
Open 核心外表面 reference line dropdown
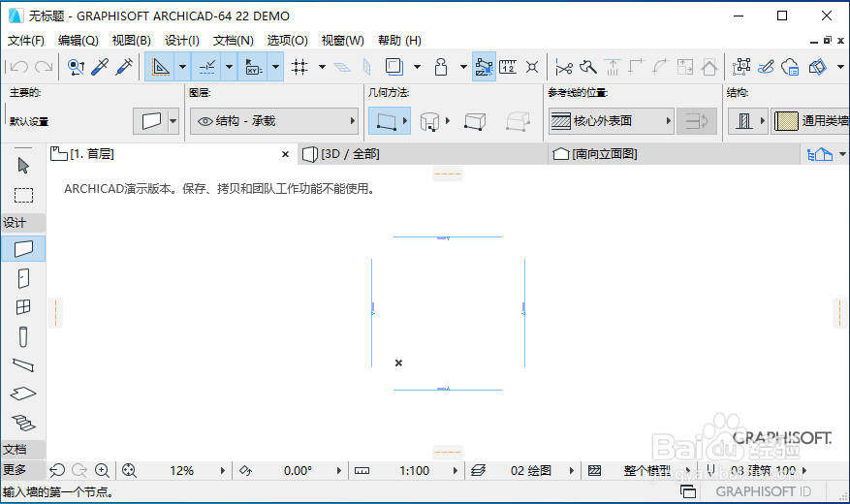click(x=611, y=121)
